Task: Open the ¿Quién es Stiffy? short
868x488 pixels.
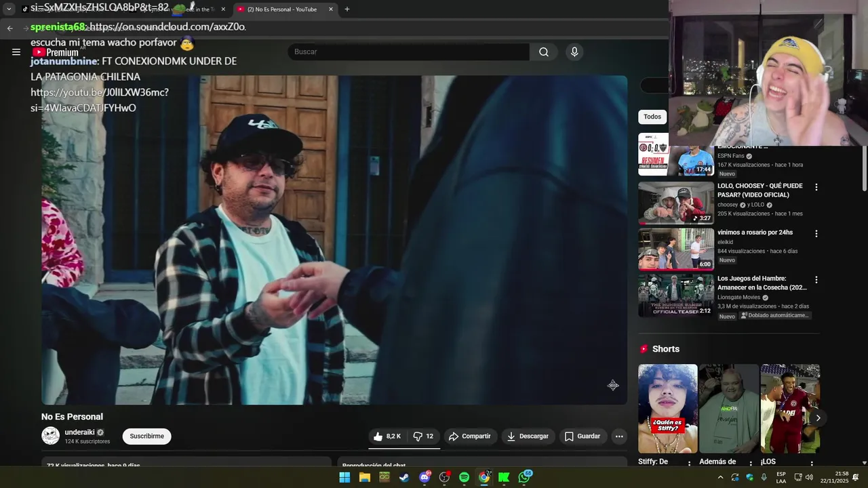Action: click(x=667, y=409)
